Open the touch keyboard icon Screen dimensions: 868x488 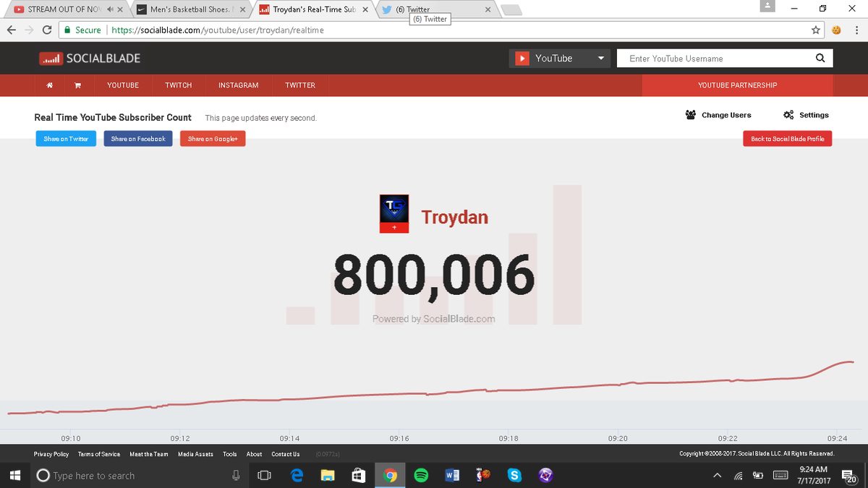click(x=780, y=475)
